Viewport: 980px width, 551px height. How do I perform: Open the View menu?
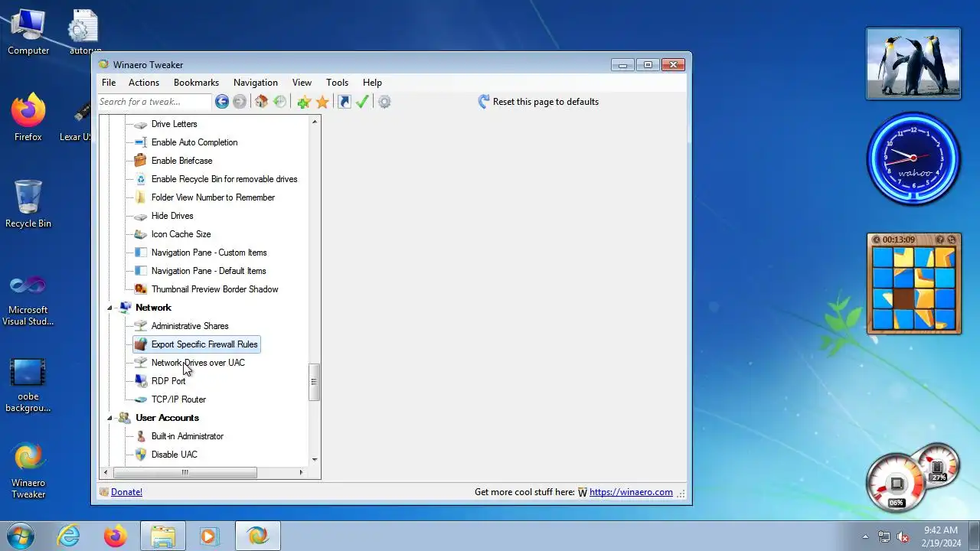coord(302,83)
